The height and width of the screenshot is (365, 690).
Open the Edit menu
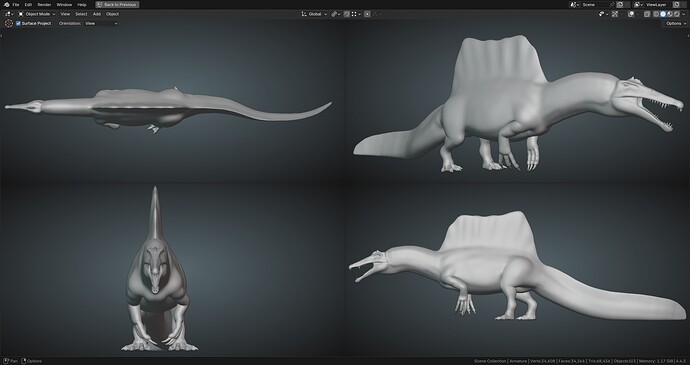[28, 4]
